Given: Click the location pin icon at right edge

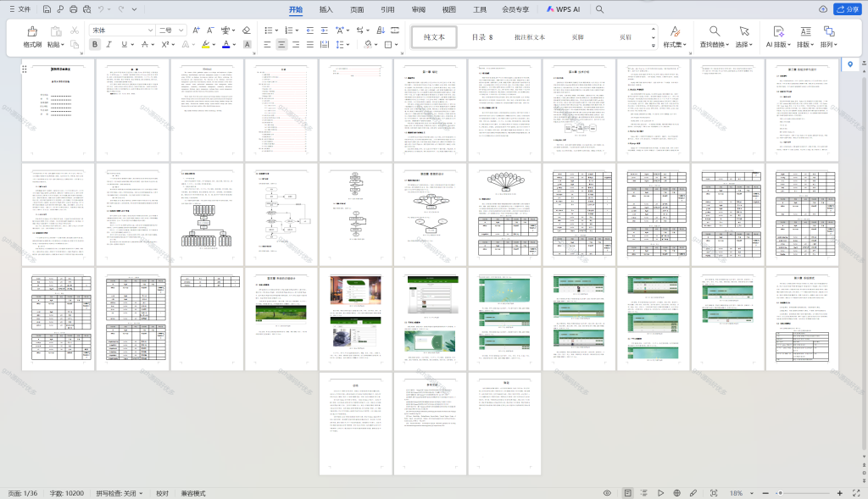Looking at the screenshot, I should (x=850, y=64).
